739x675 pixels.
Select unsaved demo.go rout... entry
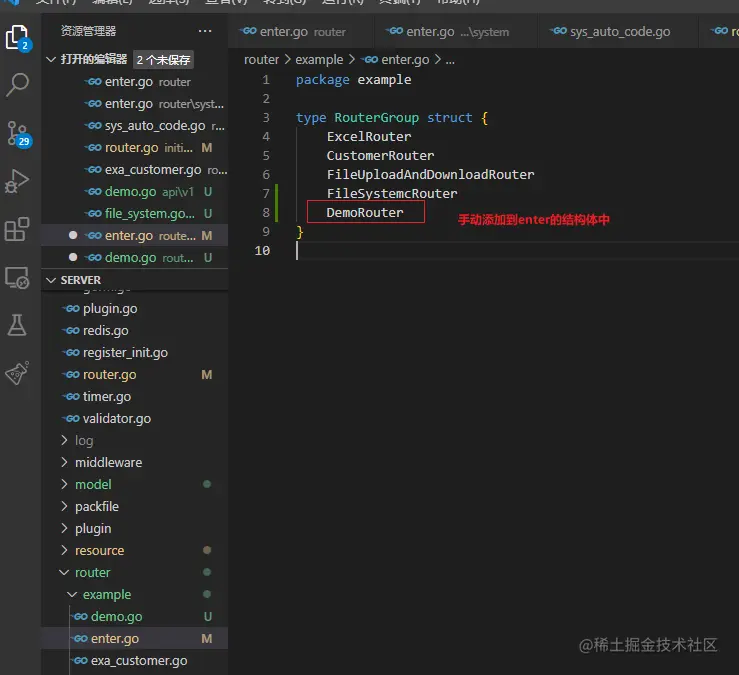134,258
